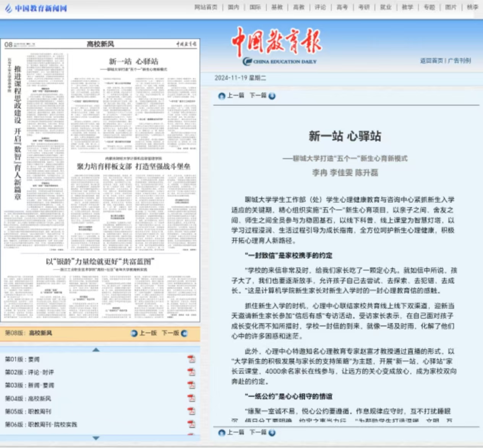
Task: Open the 图片 section
Action: point(451,7)
